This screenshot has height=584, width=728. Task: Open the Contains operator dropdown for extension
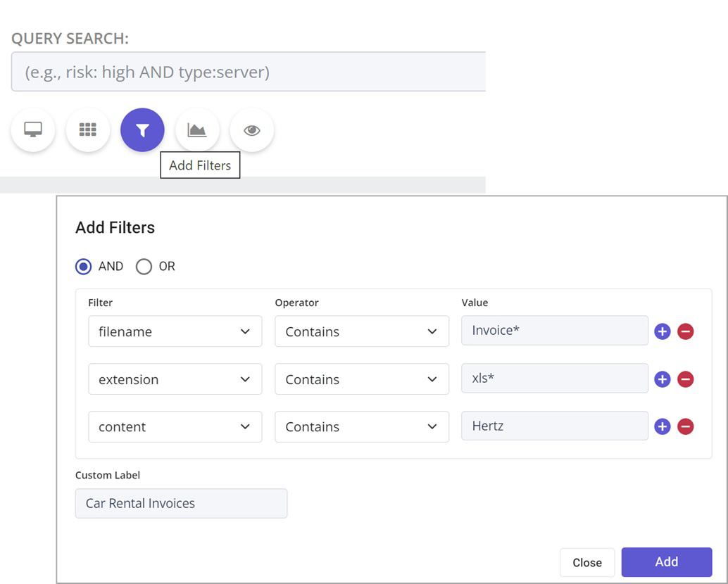[x=362, y=379]
